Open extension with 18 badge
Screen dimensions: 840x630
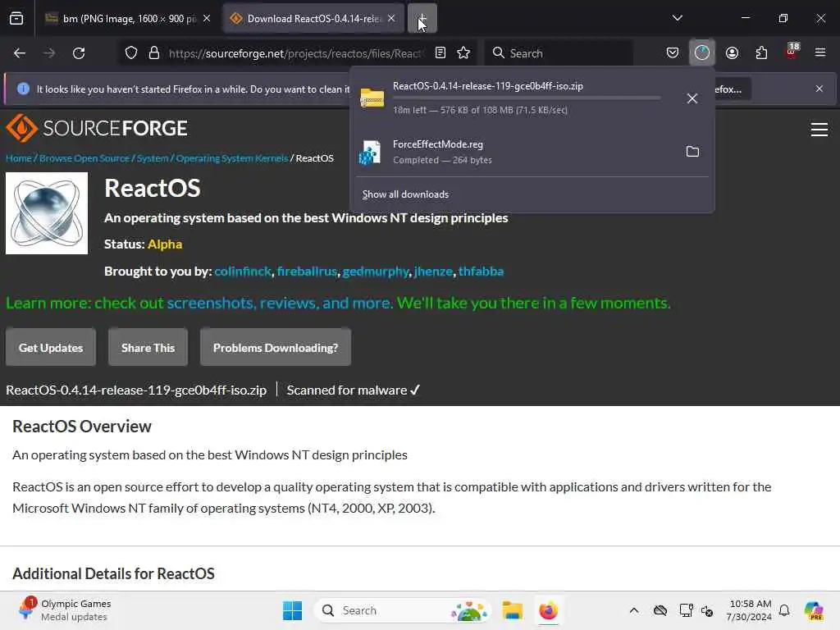point(792,52)
